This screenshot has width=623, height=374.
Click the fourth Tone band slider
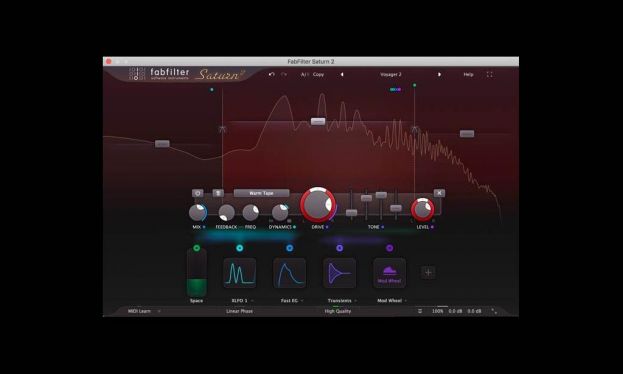point(396,208)
